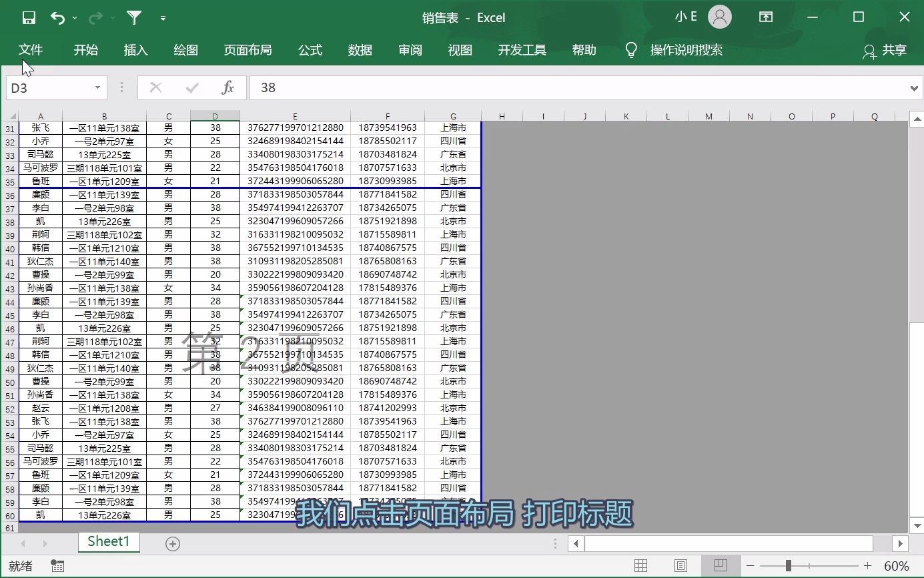Click the zoom slider handle
This screenshot has height=578, width=924.
coord(789,566)
